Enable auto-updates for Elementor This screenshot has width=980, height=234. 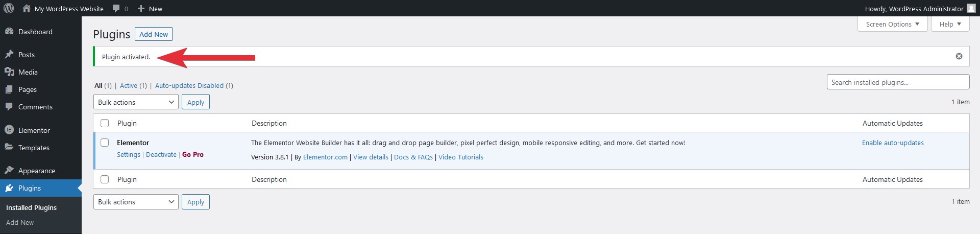click(x=893, y=143)
